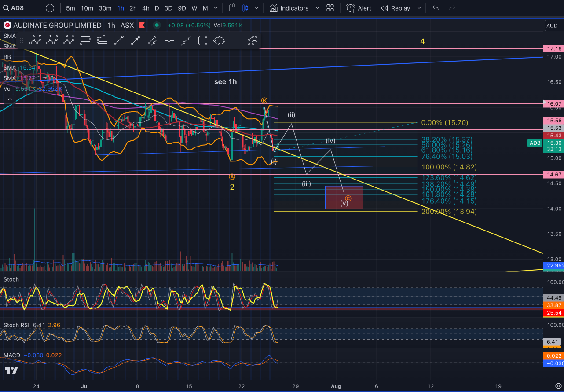The image size is (564, 392).
Task: Select the 1h timeframe
Action: point(121,8)
